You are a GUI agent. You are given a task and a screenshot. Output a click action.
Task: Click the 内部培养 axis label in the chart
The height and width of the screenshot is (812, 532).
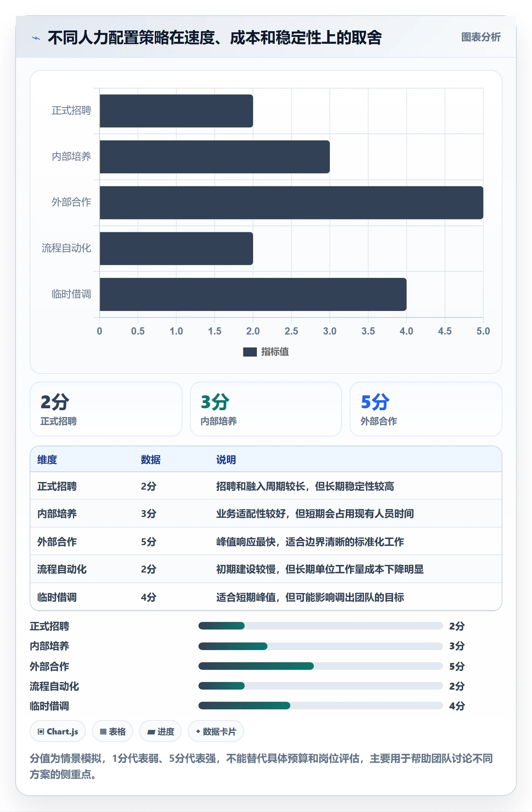tap(71, 157)
